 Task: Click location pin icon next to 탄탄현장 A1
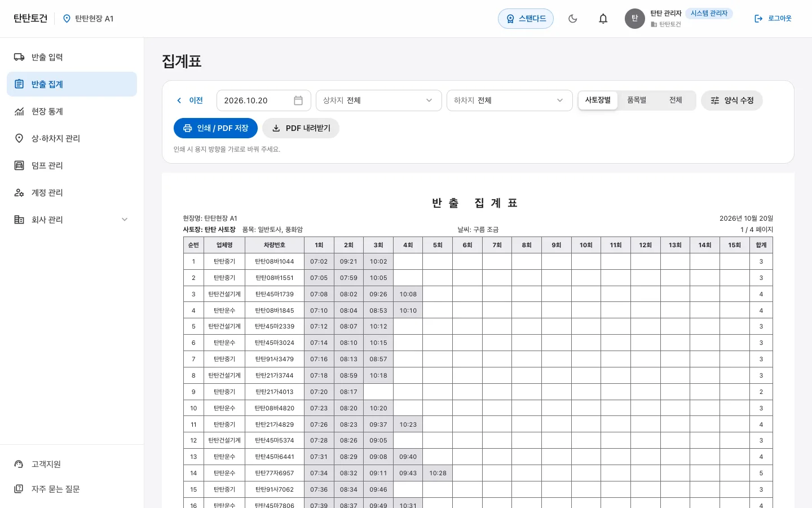[67, 19]
